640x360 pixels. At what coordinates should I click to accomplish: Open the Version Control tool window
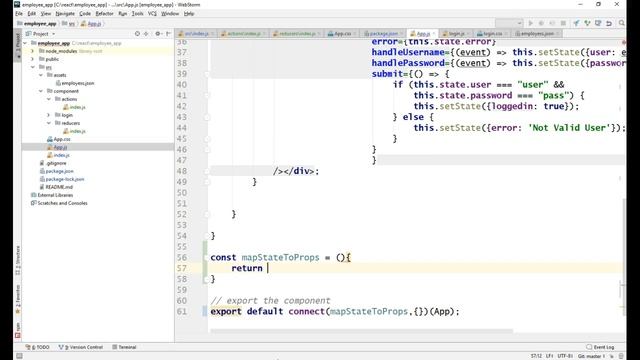(x=81, y=347)
